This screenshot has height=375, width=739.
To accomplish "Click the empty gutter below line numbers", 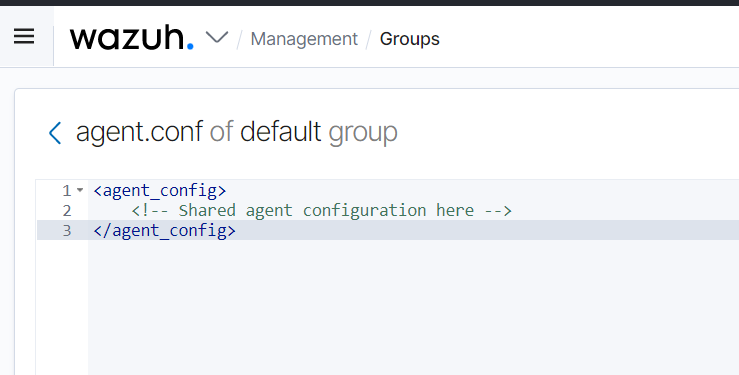I will 62,306.
